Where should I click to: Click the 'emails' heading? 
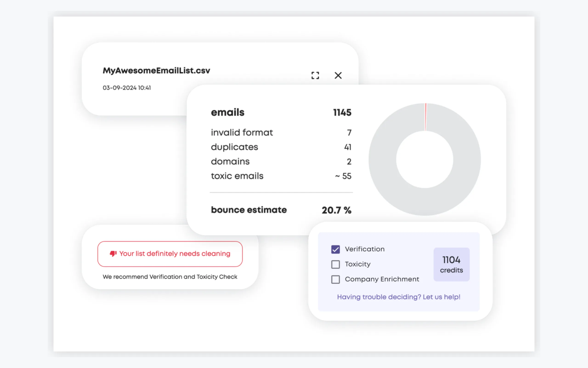(227, 112)
